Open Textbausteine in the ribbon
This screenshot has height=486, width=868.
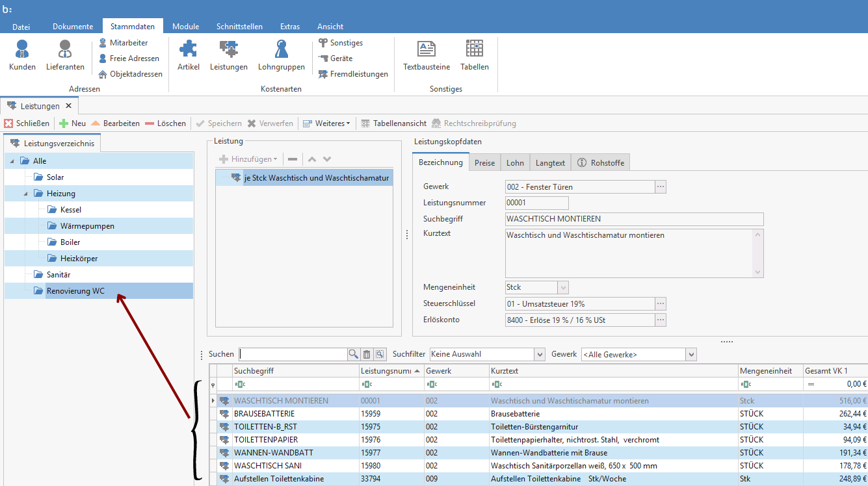click(x=427, y=55)
